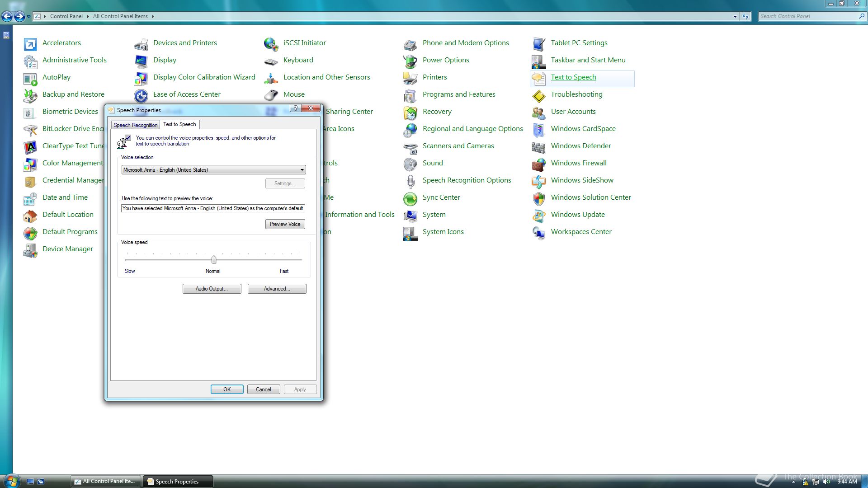The height and width of the screenshot is (488, 868).
Task: Open the Backup and Restore icon
Action: tap(30, 95)
